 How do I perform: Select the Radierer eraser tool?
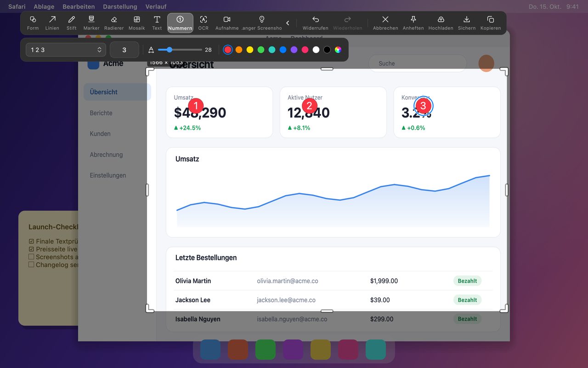coord(114,23)
